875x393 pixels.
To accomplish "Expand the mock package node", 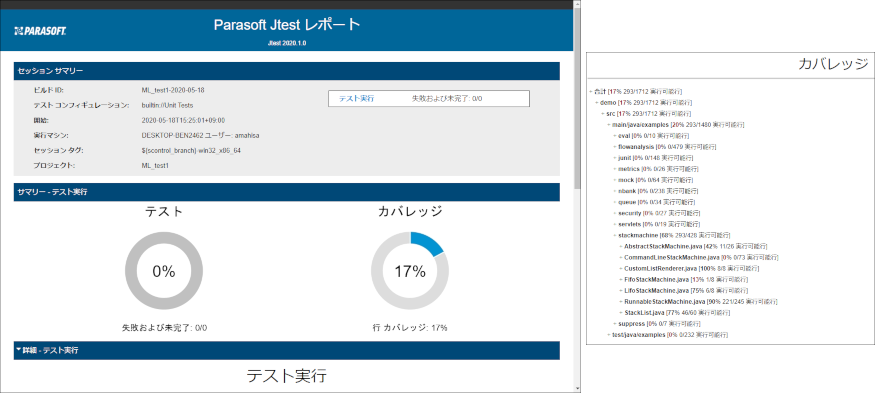I will 615,180.
